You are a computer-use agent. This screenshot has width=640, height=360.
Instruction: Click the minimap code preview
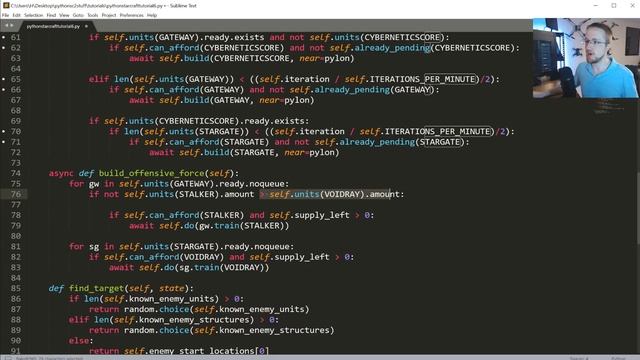(x=608, y=107)
